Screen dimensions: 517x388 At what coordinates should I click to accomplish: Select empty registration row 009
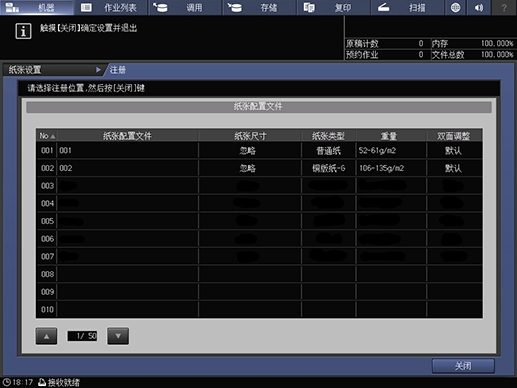tap(259, 292)
